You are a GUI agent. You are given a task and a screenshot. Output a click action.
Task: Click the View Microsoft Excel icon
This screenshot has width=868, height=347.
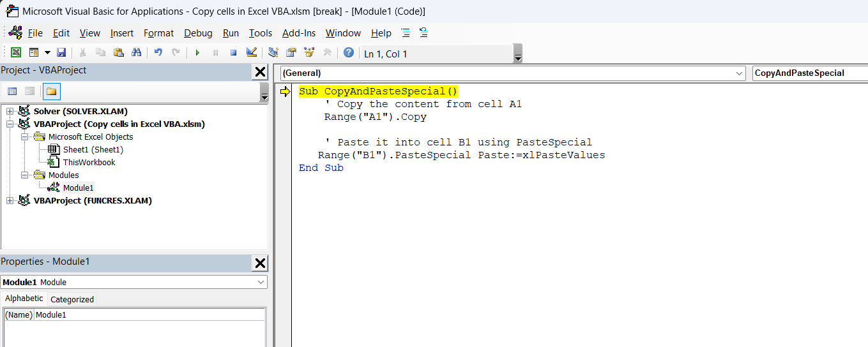click(16, 53)
